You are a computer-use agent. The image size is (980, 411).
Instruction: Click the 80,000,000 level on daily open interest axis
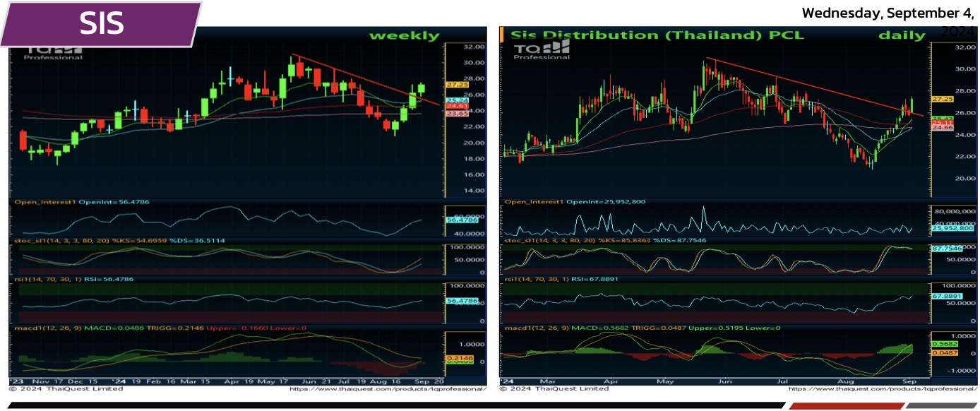(954, 211)
